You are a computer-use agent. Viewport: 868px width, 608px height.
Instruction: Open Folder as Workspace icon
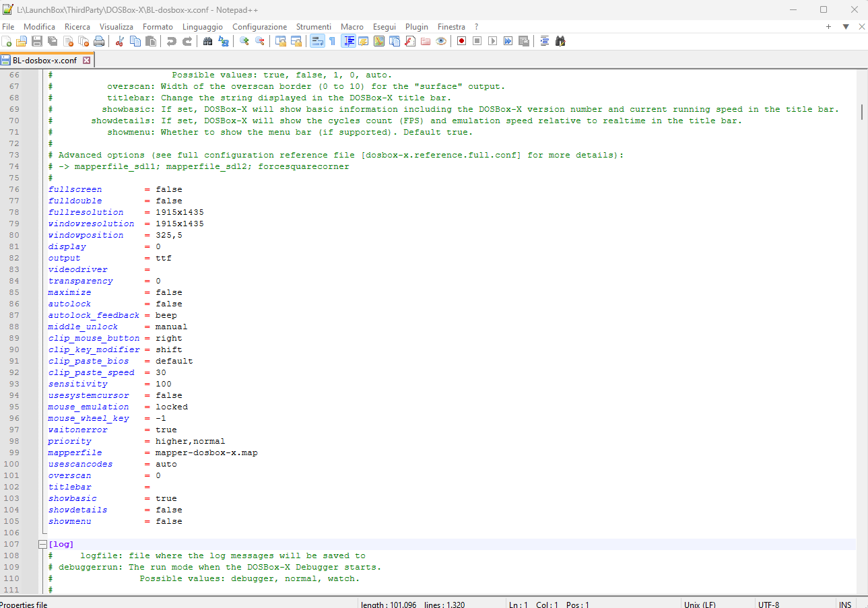pyautogui.click(x=426, y=41)
